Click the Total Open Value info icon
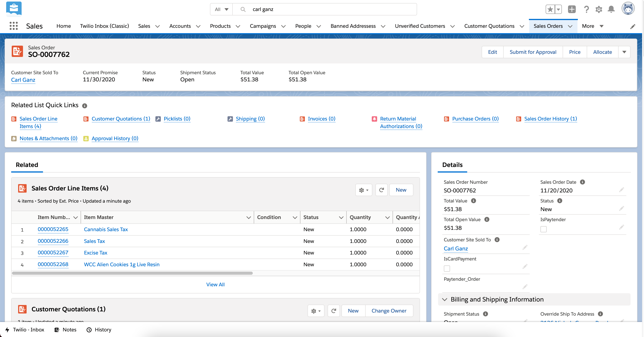 487,220
